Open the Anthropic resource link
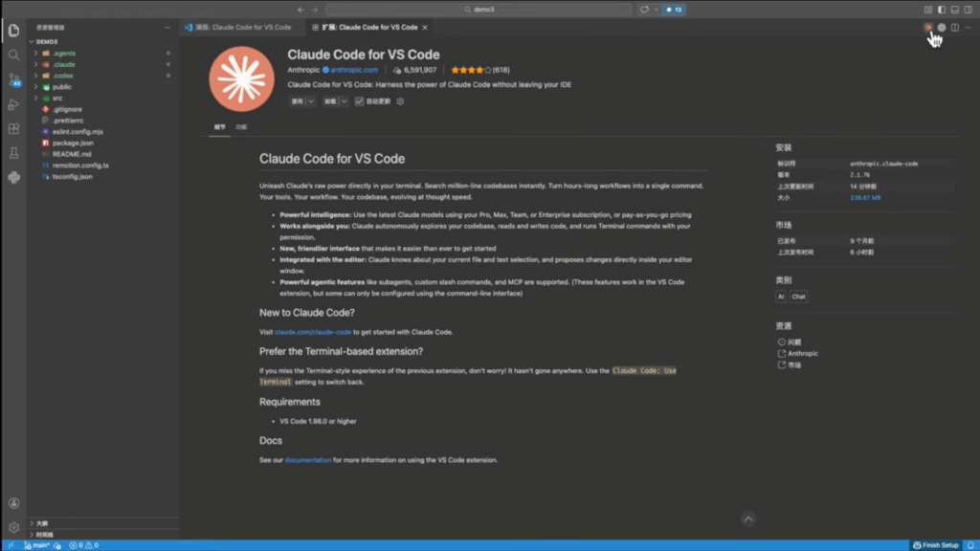 pos(797,354)
